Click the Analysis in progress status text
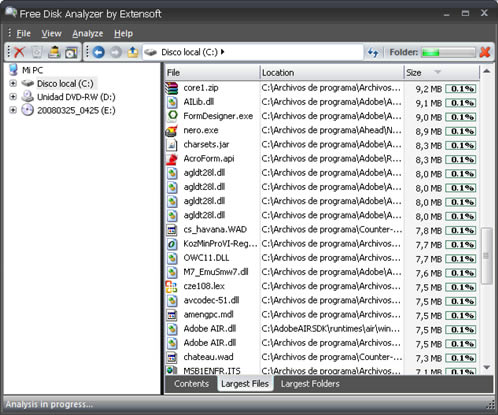This screenshot has width=498, height=415. coord(49,404)
